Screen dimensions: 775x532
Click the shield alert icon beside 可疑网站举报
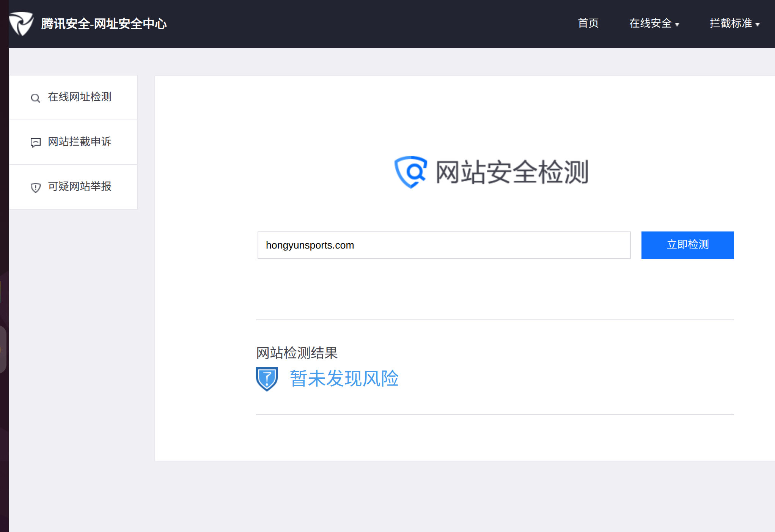(x=35, y=187)
